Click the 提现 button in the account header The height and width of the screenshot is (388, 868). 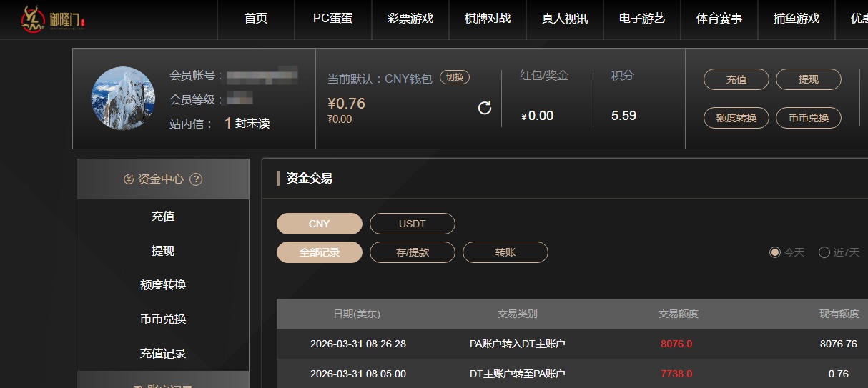click(x=809, y=79)
